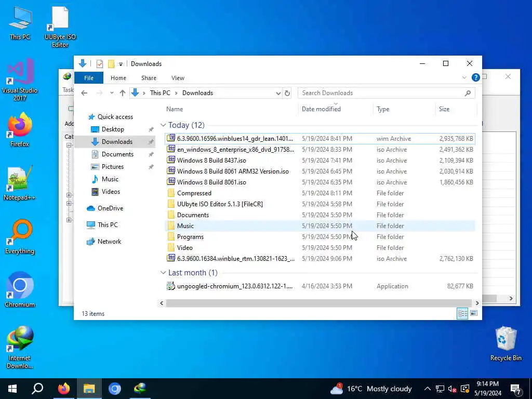
Task: Click the Properties checkmark icon in title bar
Action: point(99,64)
